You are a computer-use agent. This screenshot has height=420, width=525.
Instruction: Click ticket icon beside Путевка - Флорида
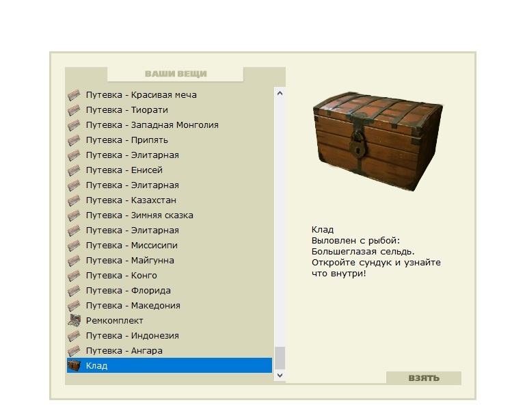tap(74, 291)
